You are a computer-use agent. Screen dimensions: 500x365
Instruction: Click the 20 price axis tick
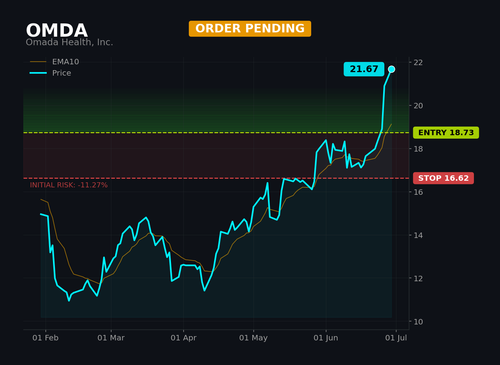[418, 106]
